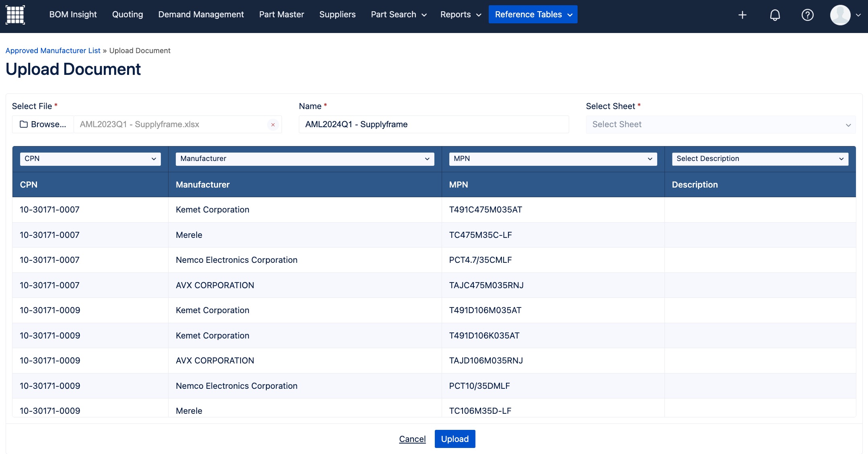868x454 pixels.
Task: Open the Suppliers page
Action: pos(337,14)
